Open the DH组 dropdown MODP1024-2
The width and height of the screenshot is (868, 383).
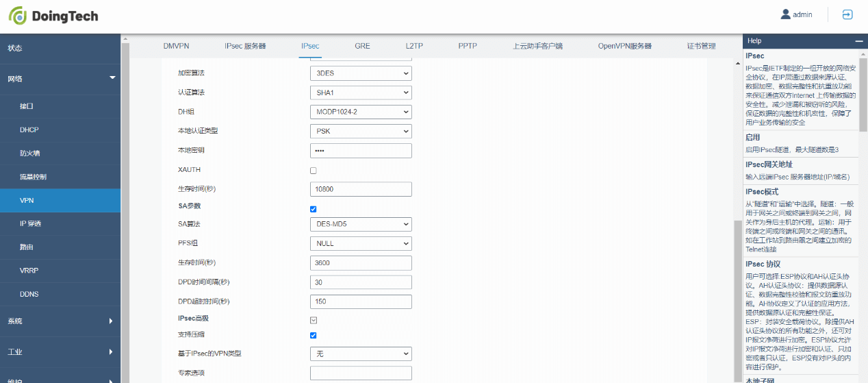(x=361, y=112)
